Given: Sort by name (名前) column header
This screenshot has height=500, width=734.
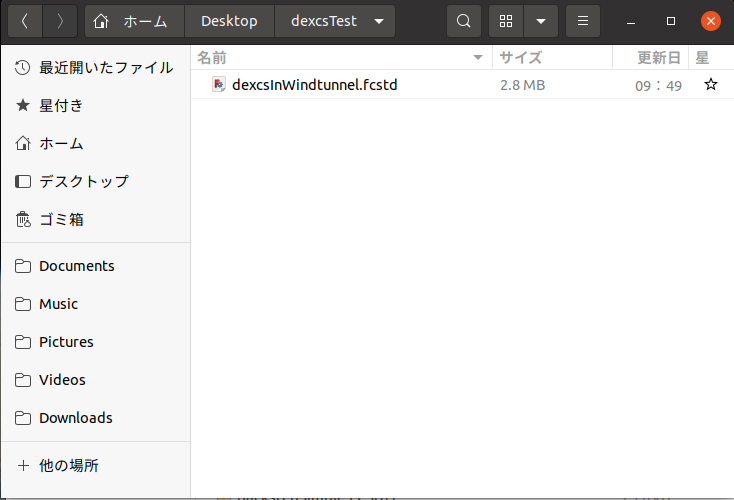Looking at the screenshot, I should pyautogui.click(x=212, y=57).
